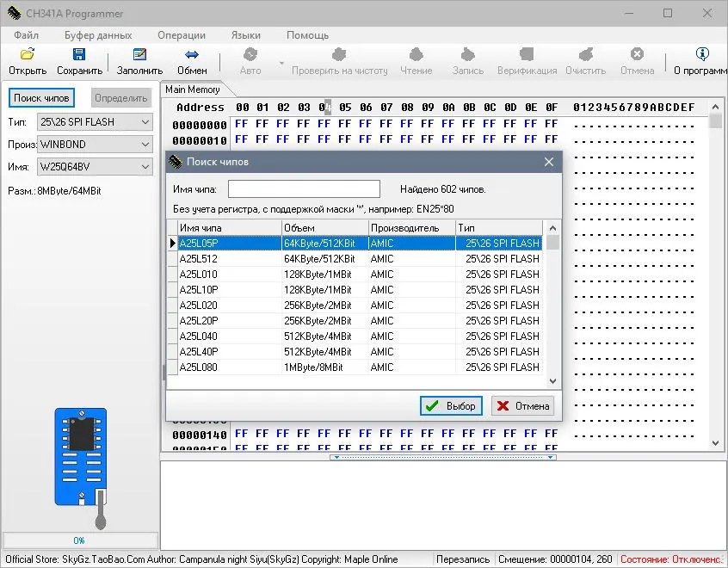The image size is (728, 568).
Task: Click the Обмен swap arrows icon
Action: click(192, 54)
